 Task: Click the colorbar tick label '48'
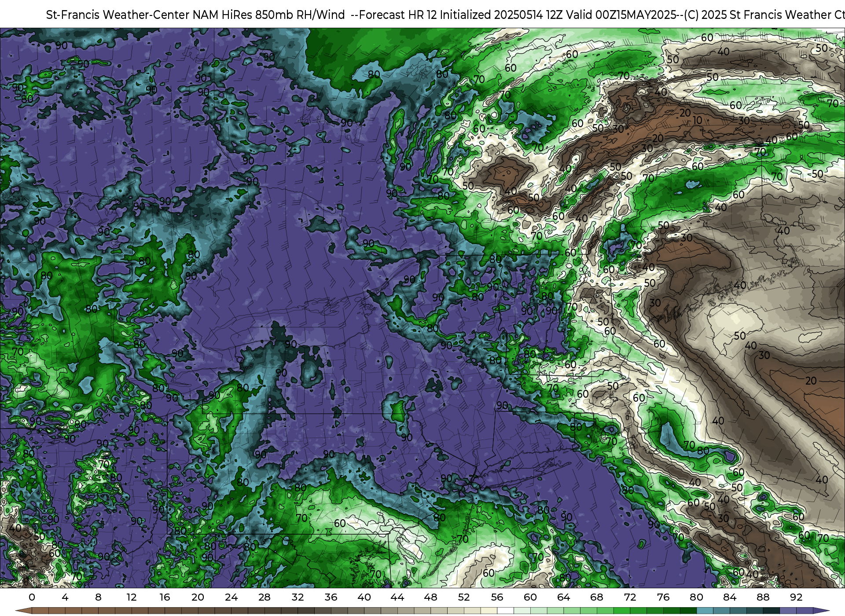coord(430,597)
